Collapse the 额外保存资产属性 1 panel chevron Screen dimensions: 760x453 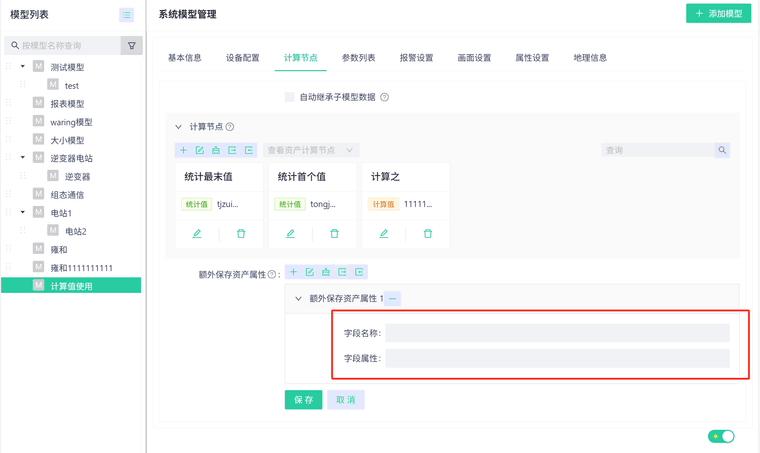298,298
